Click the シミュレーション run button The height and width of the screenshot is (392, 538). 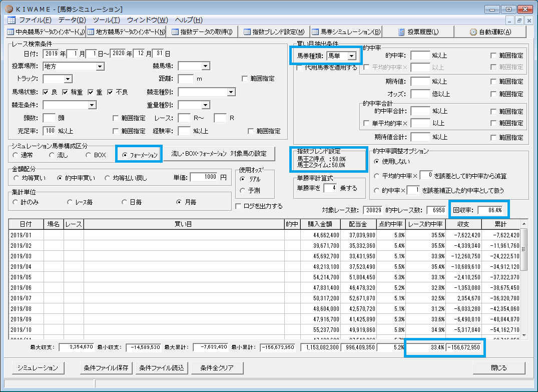pyautogui.click(x=38, y=368)
